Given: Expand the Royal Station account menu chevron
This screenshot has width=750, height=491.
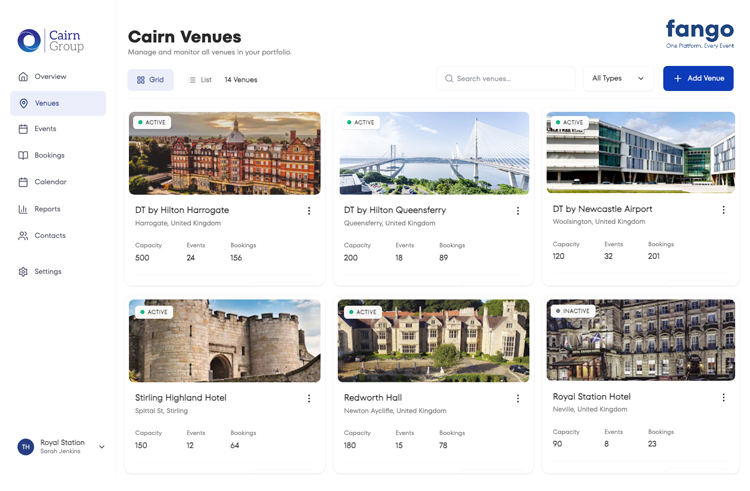Looking at the screenshot, I should (101, 447).
